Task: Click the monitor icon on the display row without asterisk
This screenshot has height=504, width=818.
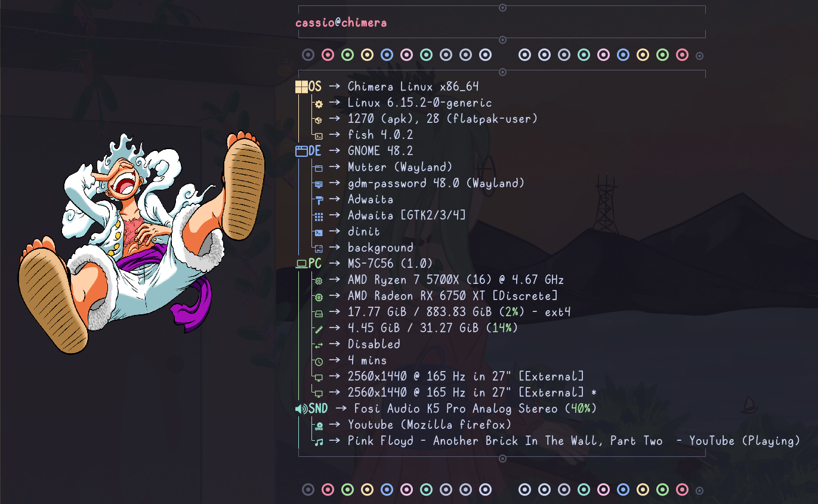Action: pos(319,378)
